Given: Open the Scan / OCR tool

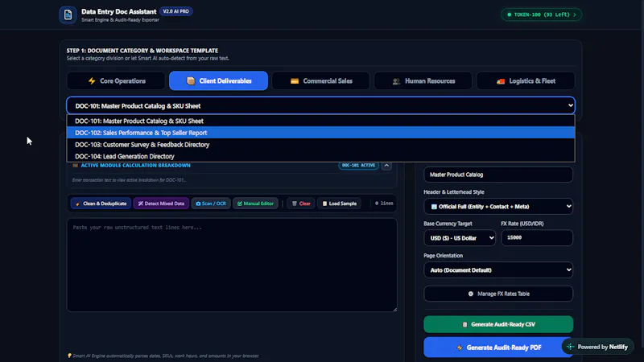Looking at the screenshot, I should pyautogui.click(x=211, y=204).
